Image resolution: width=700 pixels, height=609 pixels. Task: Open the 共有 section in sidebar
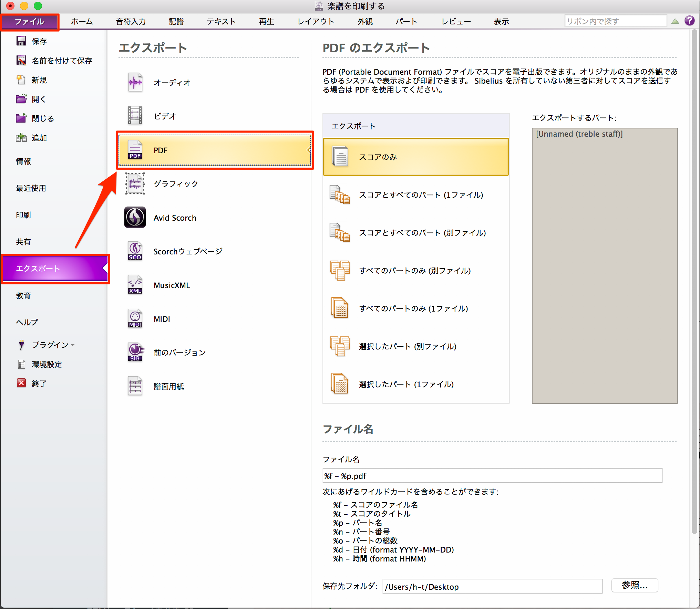(23, 242)
